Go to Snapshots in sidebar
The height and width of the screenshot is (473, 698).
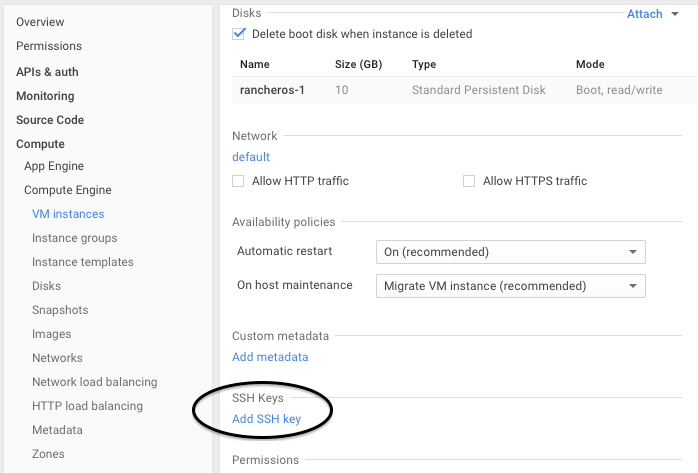click(60, 310)
